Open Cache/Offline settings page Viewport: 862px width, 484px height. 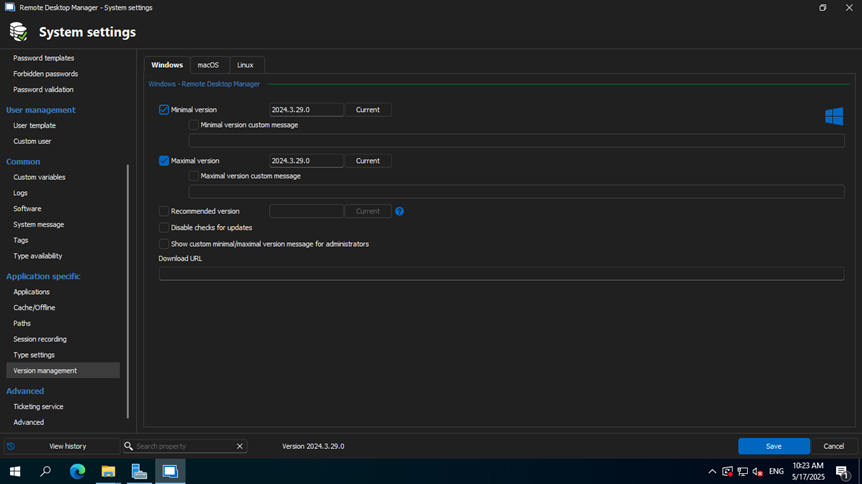pyautogui.click(x=34, y=307)
